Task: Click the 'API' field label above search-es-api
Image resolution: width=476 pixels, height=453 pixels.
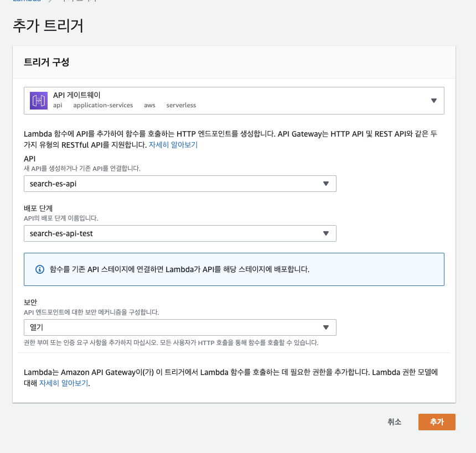Action: [29, 159]
